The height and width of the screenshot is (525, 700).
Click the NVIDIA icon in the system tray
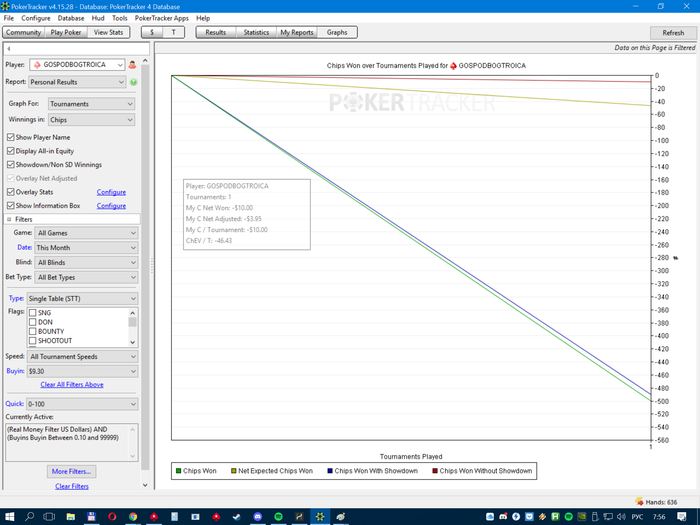coord(582,517)
